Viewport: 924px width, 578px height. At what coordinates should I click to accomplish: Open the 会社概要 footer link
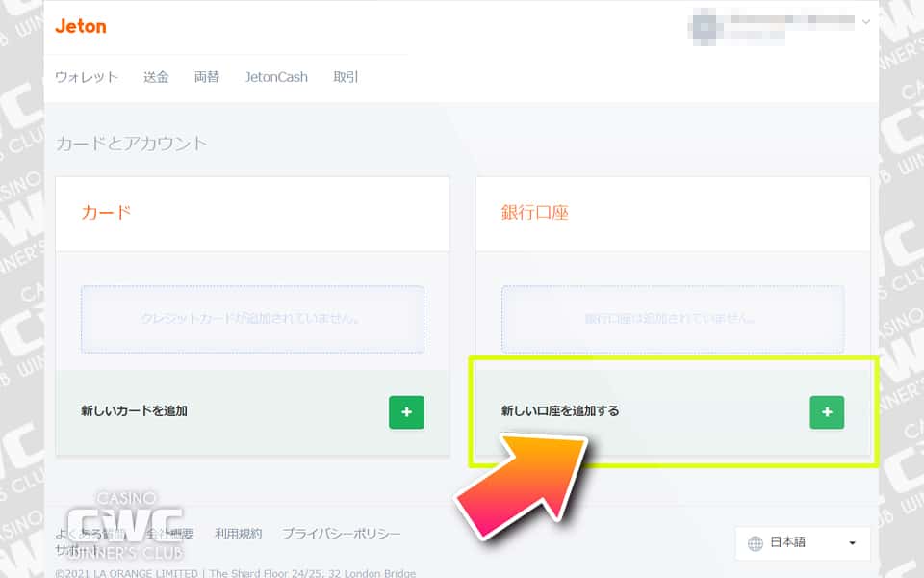(169, 534)
